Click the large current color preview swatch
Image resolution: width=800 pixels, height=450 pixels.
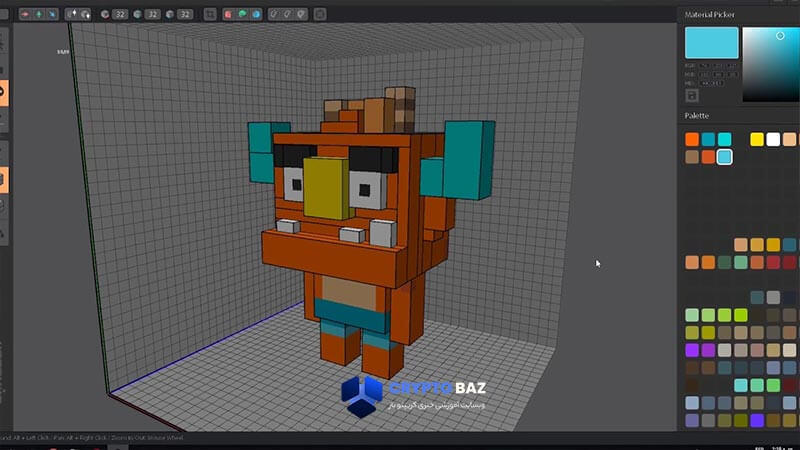[x=711, y=43]
